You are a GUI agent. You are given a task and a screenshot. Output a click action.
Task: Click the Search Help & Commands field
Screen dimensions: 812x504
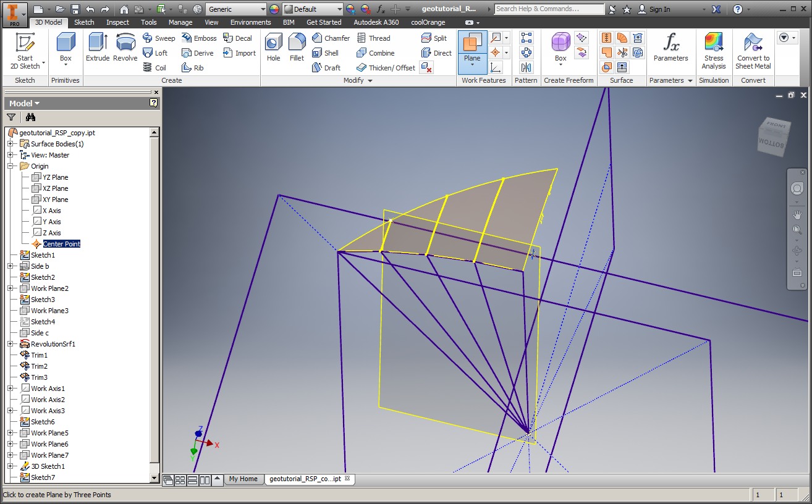pos(549,9)
